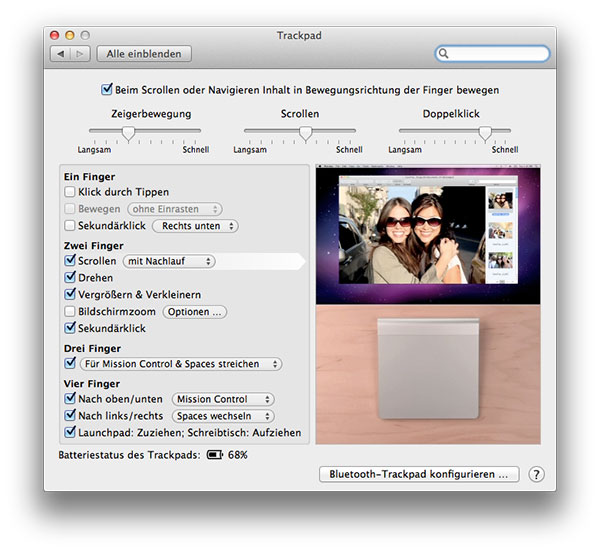Click the Zeigerbewegung speed slider
The width and height of the screenshot is (600, 552).
[x=145, y=132]
